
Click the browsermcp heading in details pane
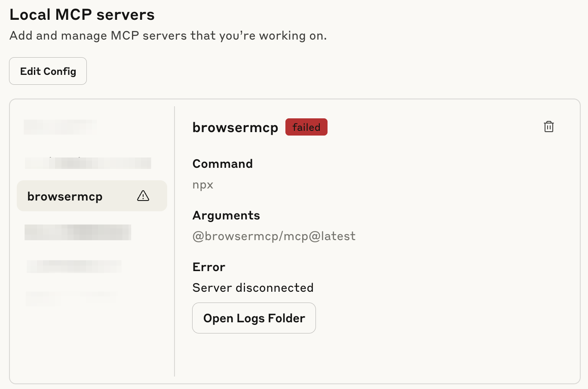(x=236, y=127)
